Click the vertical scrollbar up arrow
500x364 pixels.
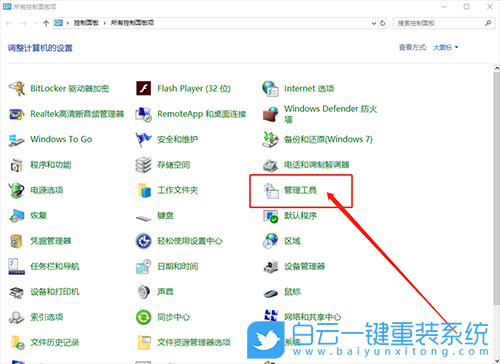pos(497,68)
